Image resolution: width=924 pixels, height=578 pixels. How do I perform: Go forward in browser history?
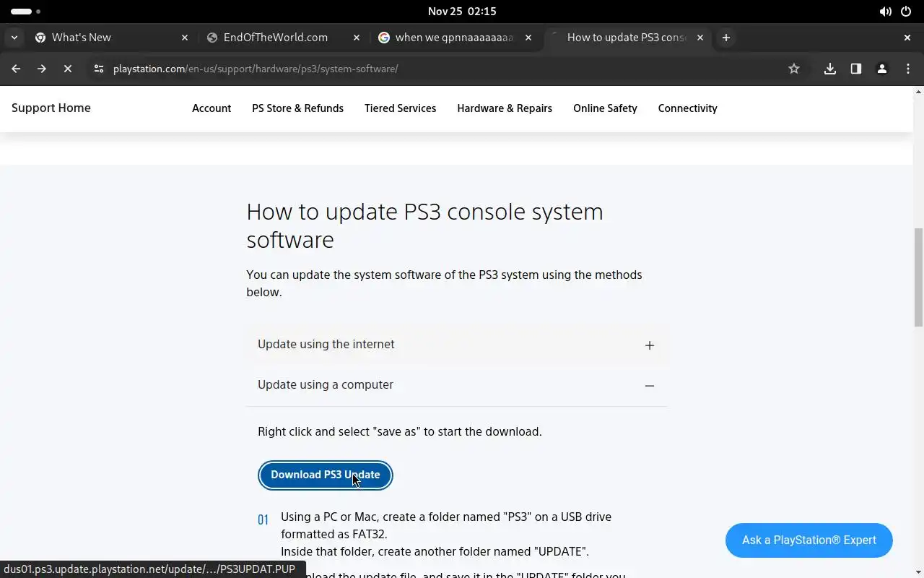[42, 69]
